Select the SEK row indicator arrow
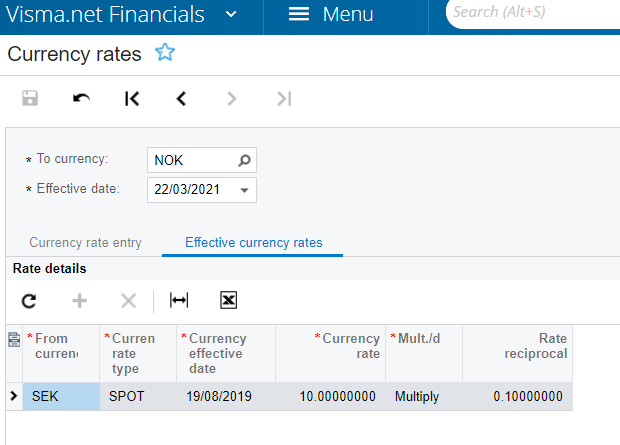 click(x=14, y=396)
